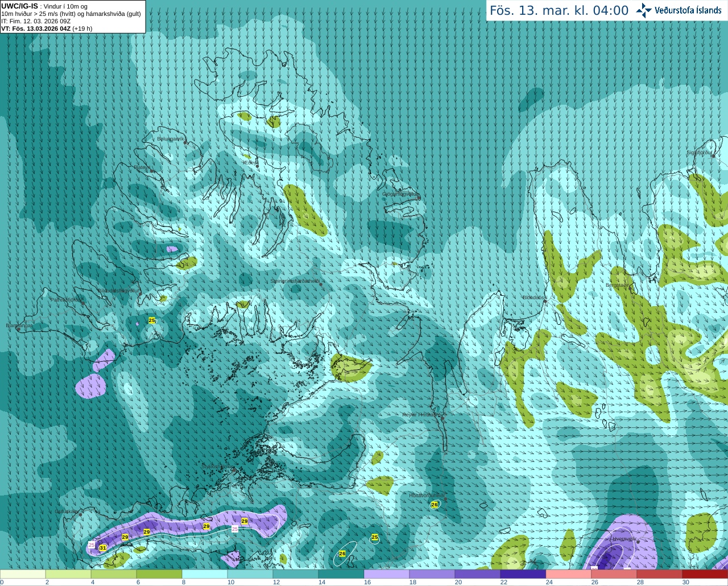The height and width of the screenshot is (586, 728).
Task: Click the Gufuskálar station label
Action: [x=66, y=511]
